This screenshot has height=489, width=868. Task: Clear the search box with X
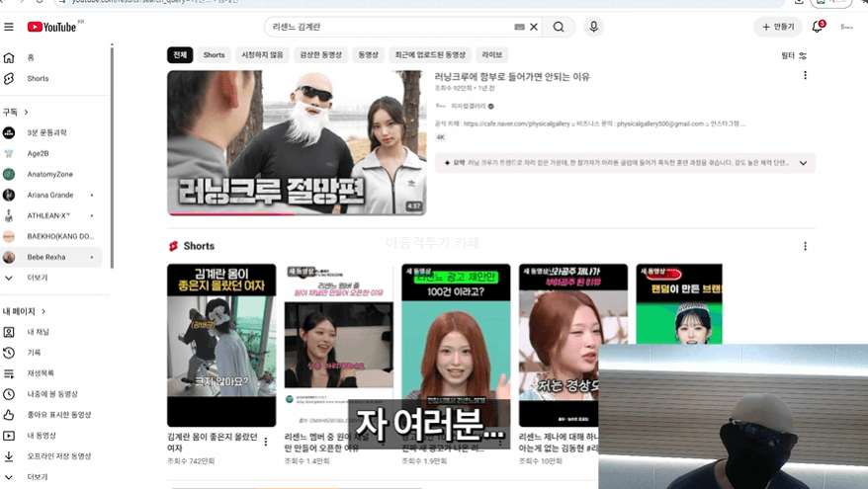point(534,27)
